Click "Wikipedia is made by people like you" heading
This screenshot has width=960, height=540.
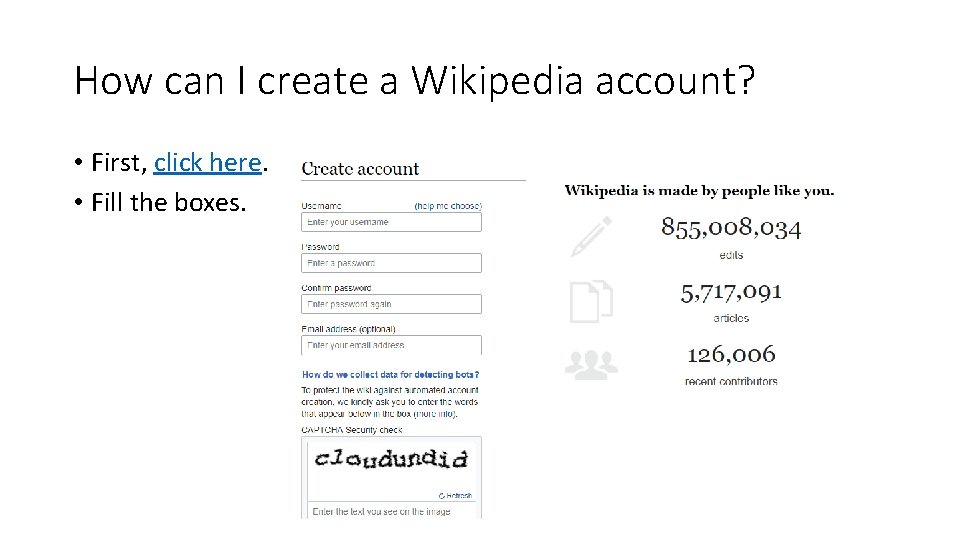tap(699, 190)
